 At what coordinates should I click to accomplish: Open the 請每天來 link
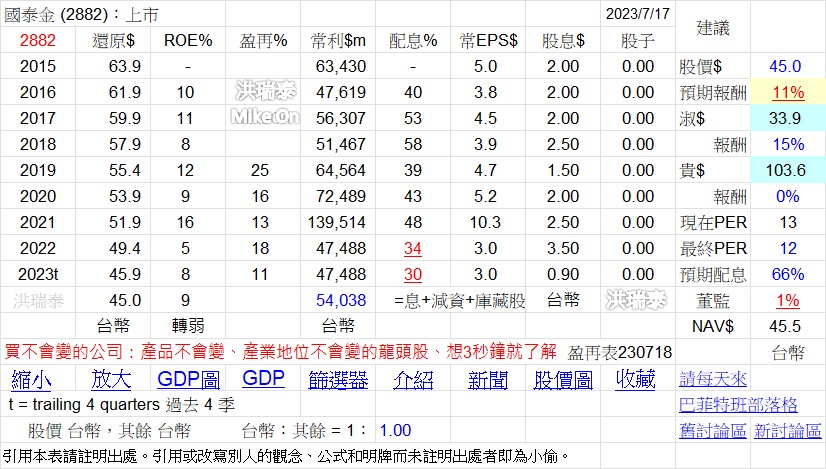(713, 379)
